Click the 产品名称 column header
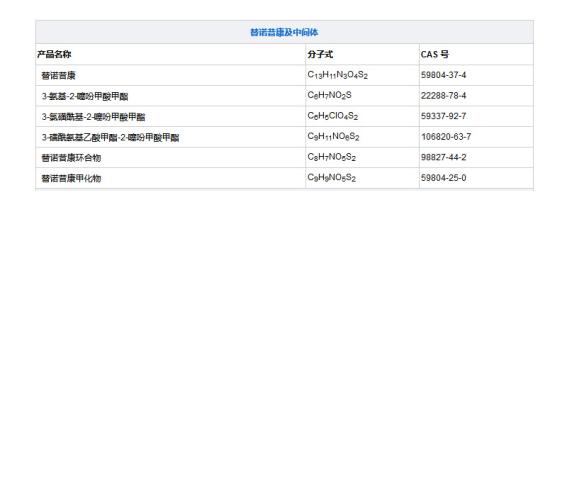The height and width of the screenshot is (495, 568). pyautogui.click(x=54, y=54)
